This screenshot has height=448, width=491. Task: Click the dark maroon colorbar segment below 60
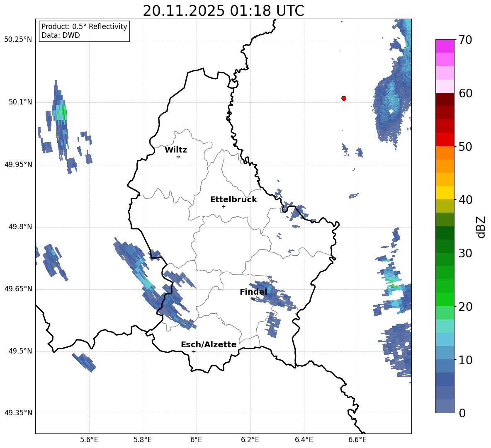coord(445,99)
